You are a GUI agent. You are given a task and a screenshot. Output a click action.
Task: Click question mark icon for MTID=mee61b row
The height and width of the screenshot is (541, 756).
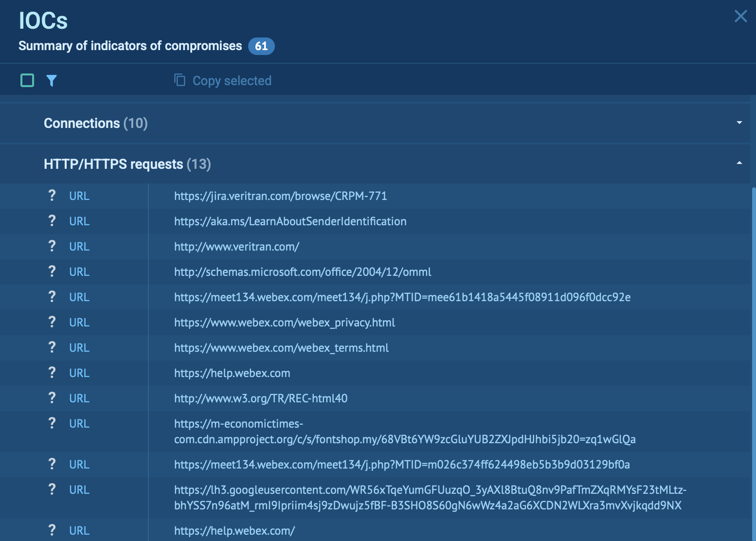[x=52, y=297]
